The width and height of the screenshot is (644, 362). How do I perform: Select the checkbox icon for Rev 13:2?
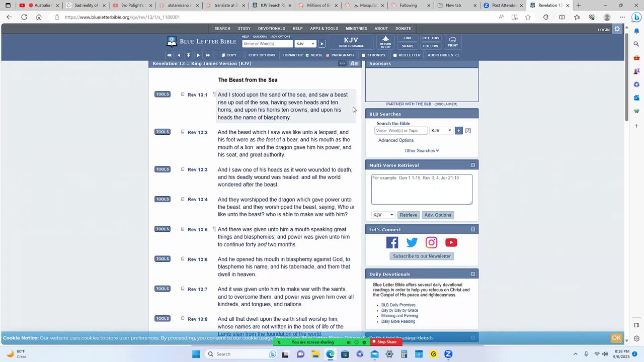pyautogui.click(x=183, y=132)
